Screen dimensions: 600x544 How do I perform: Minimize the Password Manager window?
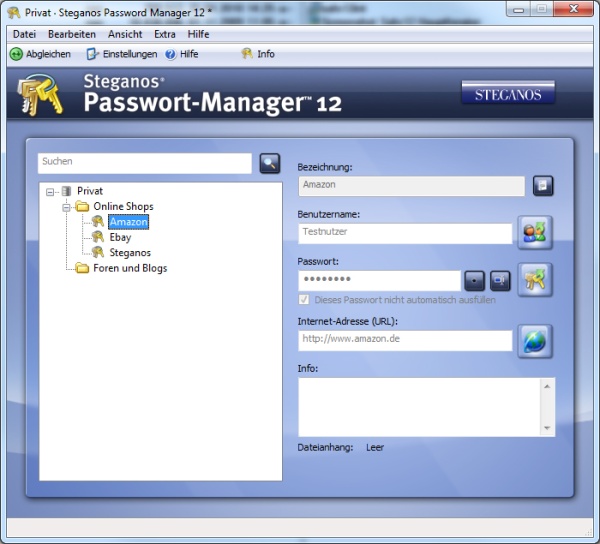coord(518,9)
